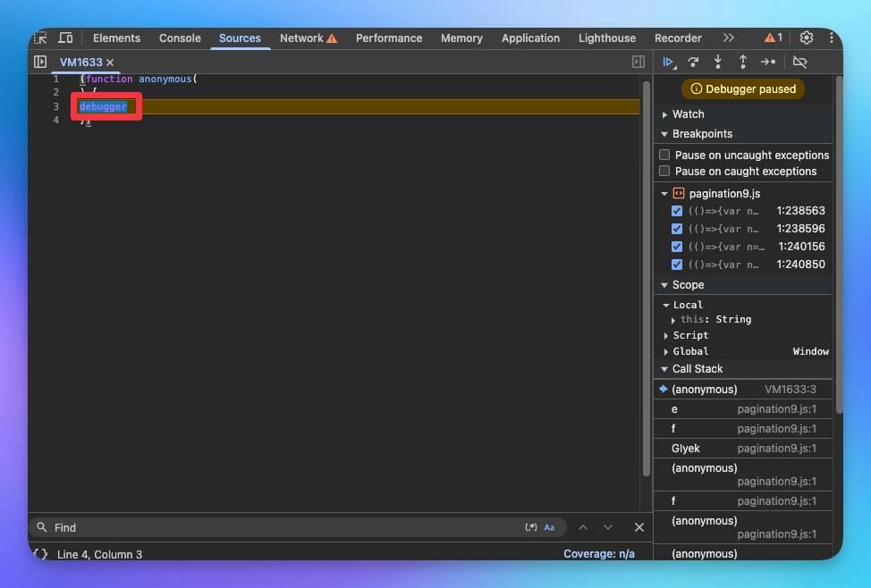Expand the this: String entry
The image size is (871, 588).
coord(673,320)
